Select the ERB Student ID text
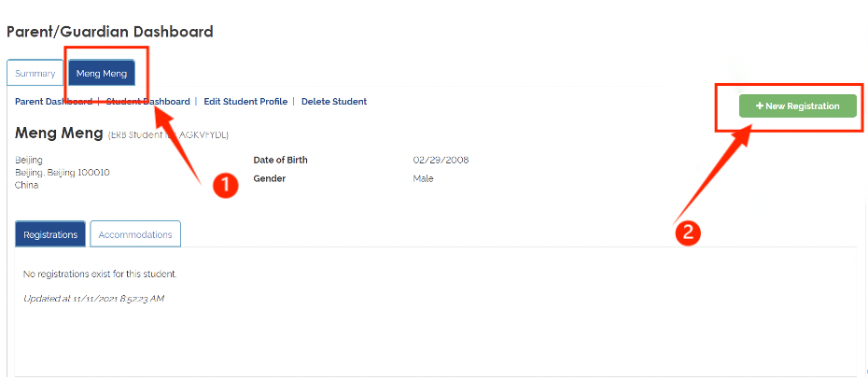The image size is (868, 380). click(x=168, y=135)
